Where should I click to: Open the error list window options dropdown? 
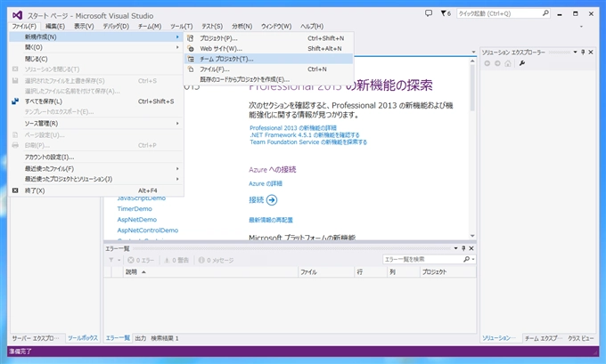click(455, 248)
